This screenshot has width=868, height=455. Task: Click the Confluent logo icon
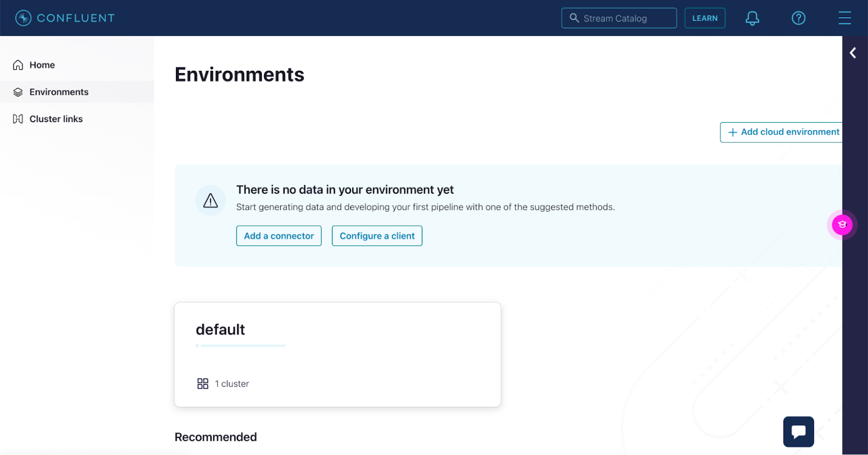(x=23, y=18)
